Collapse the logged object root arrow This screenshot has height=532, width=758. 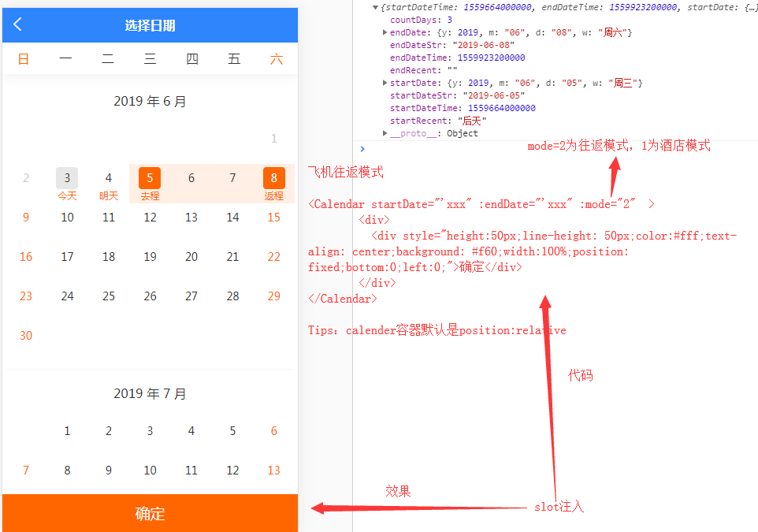pos(375,7)
